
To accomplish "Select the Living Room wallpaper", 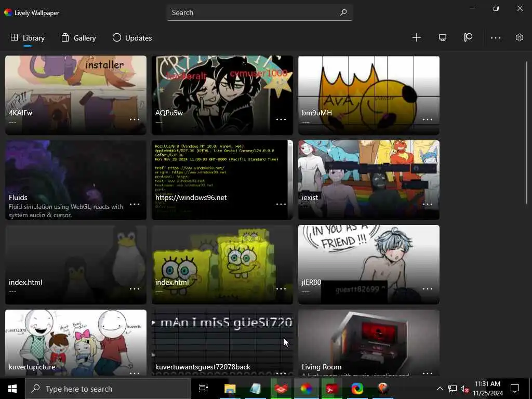I will 369,342.
